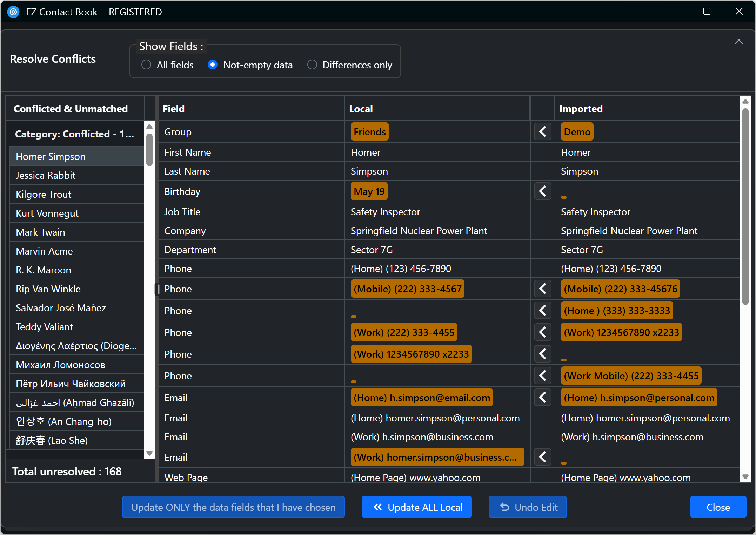756x535 pixels.
Task: Click arrow next to Work Mobile phone row
Action: tap(542, 376)
